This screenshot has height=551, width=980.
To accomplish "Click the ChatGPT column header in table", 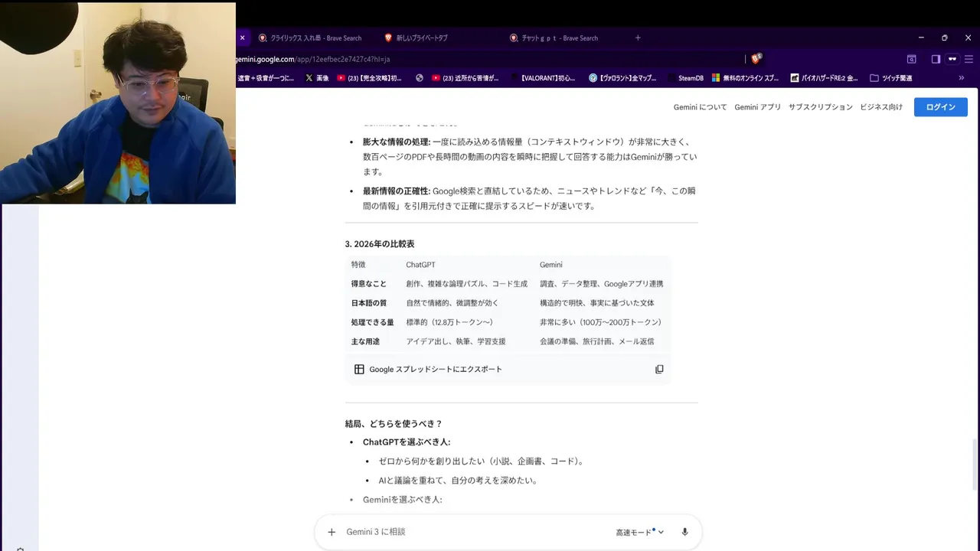I will [x=420, y=265].
